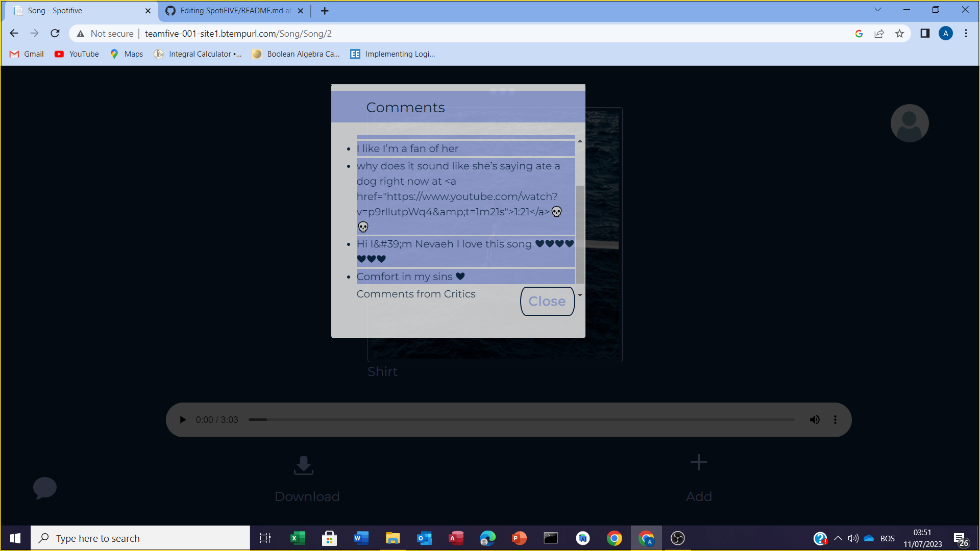980x551 pixels.
Task: Open the audio player three-dot options
Action: 836,419
